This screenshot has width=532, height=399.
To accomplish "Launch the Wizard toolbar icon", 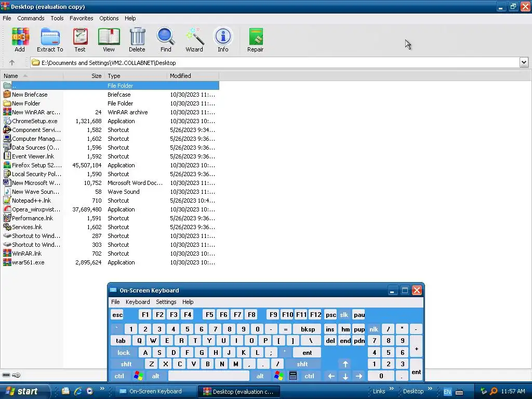I will click(195, 37).
